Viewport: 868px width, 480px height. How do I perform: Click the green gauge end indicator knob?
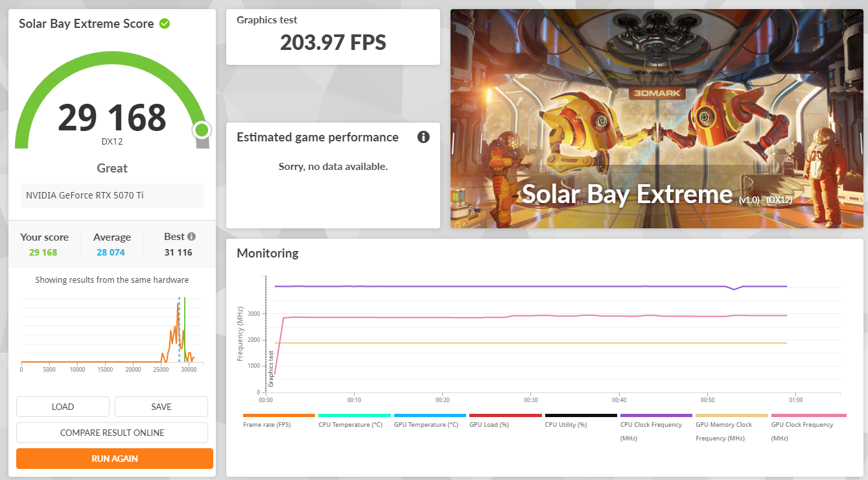202,130
